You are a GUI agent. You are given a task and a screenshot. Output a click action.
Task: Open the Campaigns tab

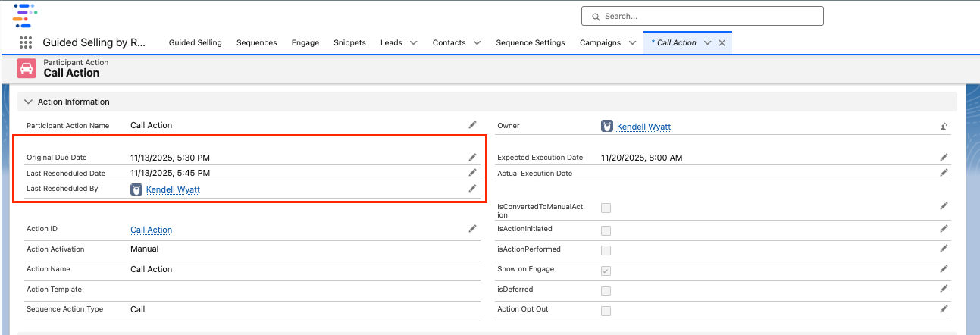tap(600, 42)
